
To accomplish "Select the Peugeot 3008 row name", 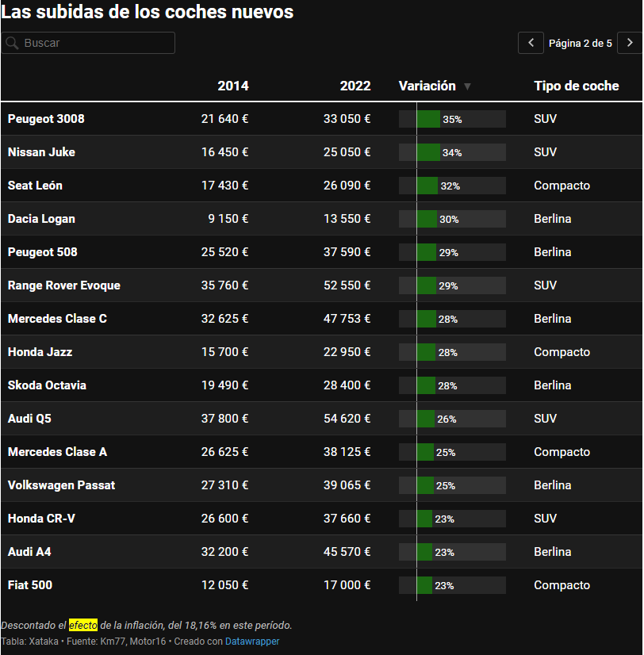I will pos(46,119).
